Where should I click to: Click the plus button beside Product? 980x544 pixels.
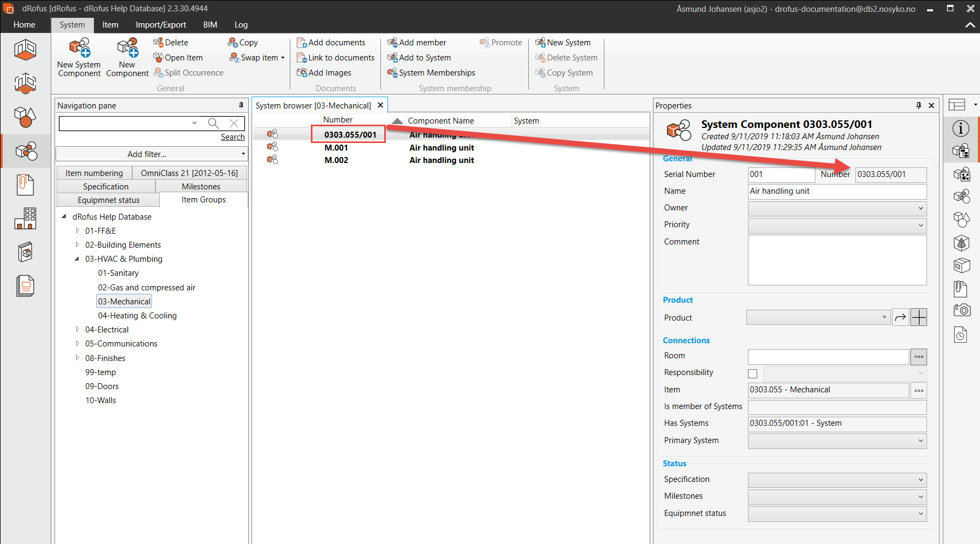tap(918, 317)
